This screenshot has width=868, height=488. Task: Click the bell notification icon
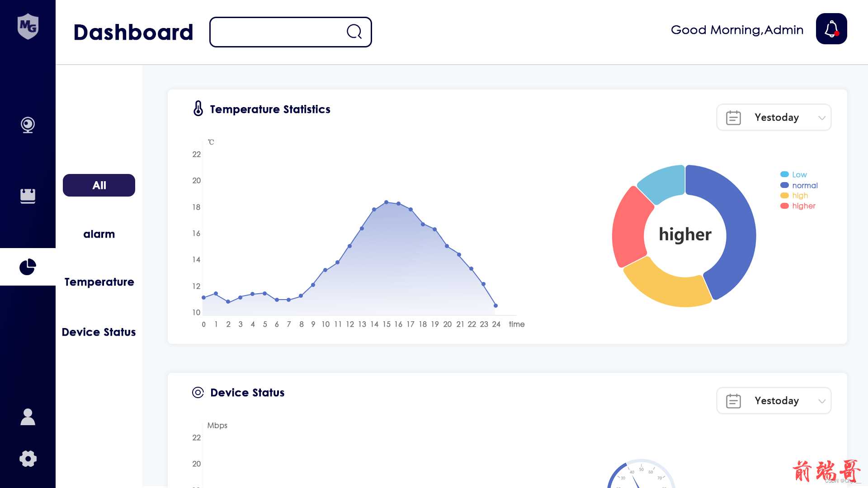click(x=832, y=28)
